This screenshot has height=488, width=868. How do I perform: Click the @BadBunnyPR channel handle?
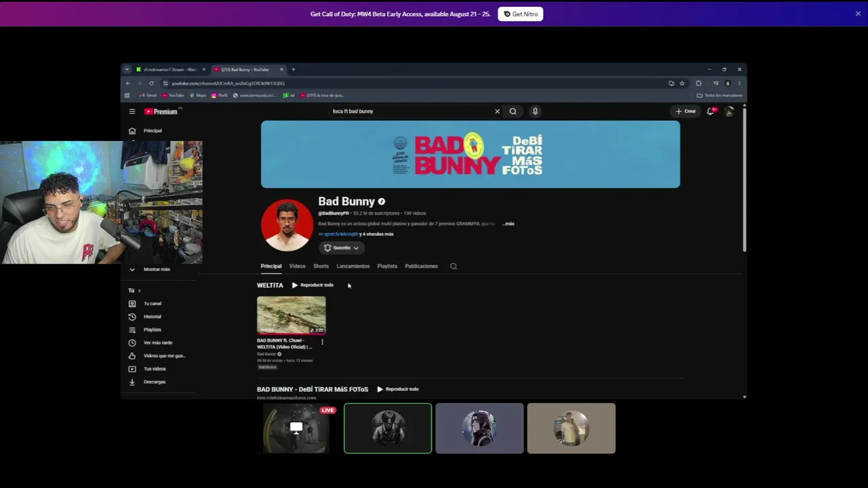[x=334, y=213]
